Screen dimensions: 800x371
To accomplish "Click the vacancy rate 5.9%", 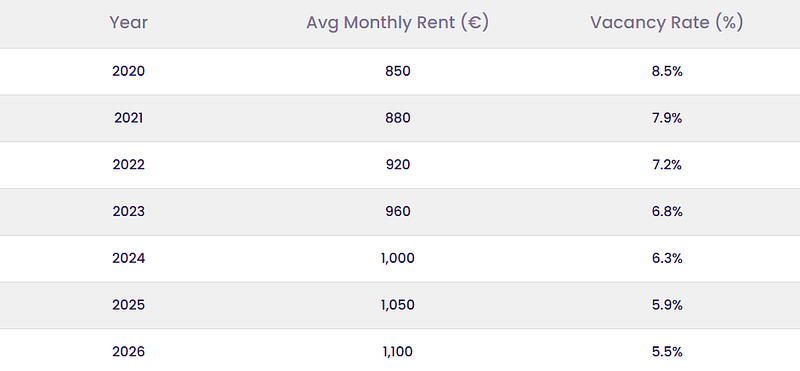I will (667, 305).
